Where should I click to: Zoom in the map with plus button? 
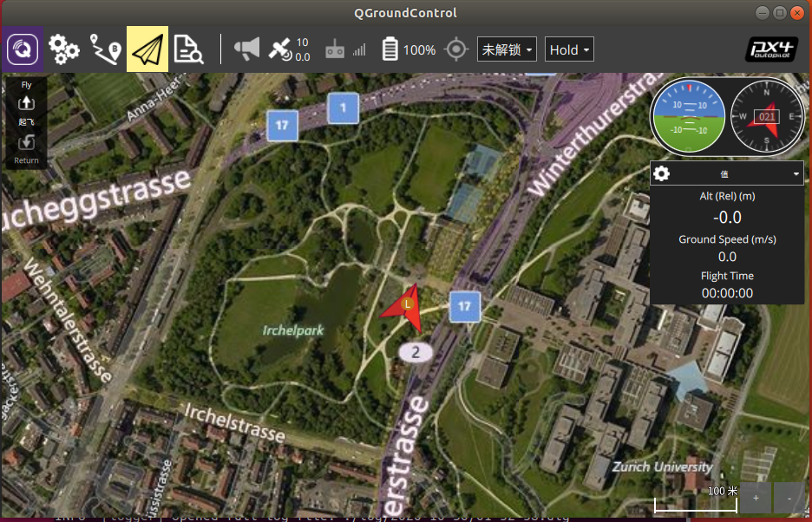756,498
